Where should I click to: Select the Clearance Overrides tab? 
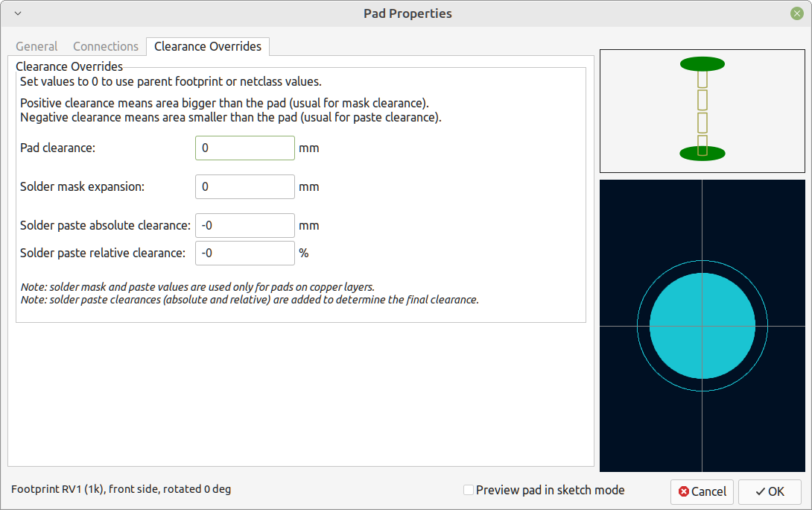pos(208,47)
